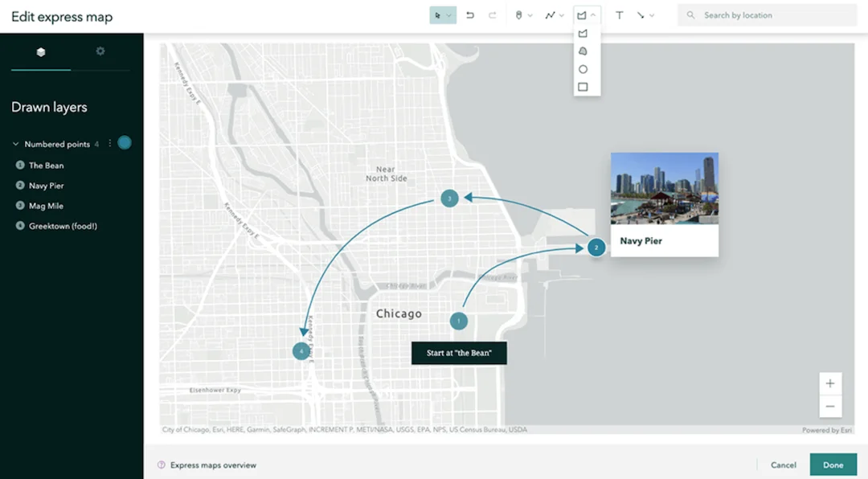Click the Numbered points blue color swatch
Image resolution: width=868 pixels, height=479 pixels.
[124, 143]
